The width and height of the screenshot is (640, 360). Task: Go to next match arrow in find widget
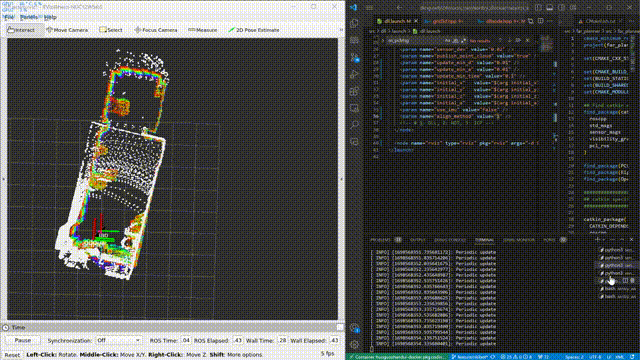pos(509,40)
